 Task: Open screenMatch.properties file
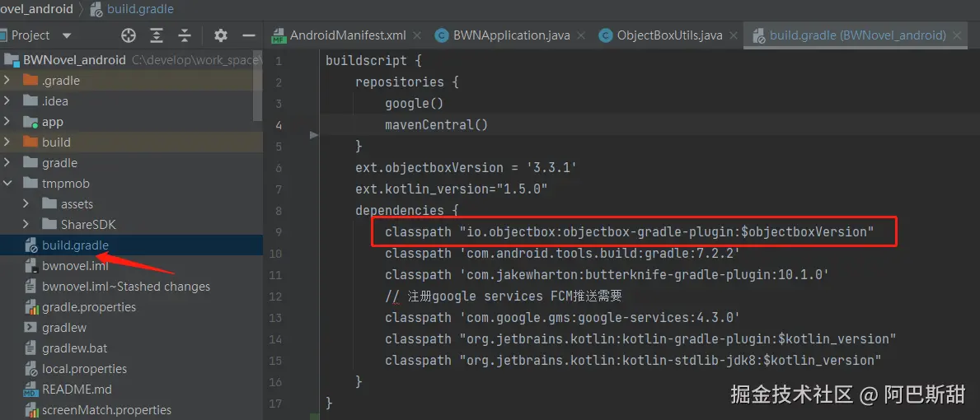[106, 410]
